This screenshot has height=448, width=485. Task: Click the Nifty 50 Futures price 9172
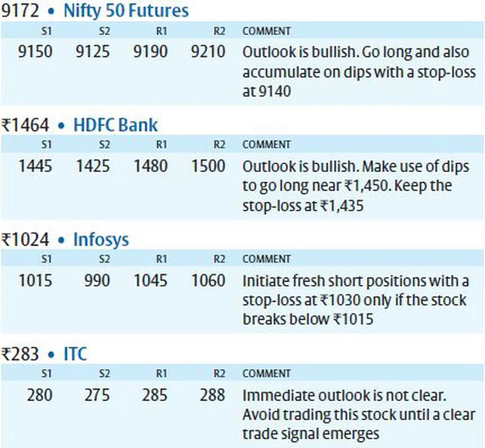point(20,11)
